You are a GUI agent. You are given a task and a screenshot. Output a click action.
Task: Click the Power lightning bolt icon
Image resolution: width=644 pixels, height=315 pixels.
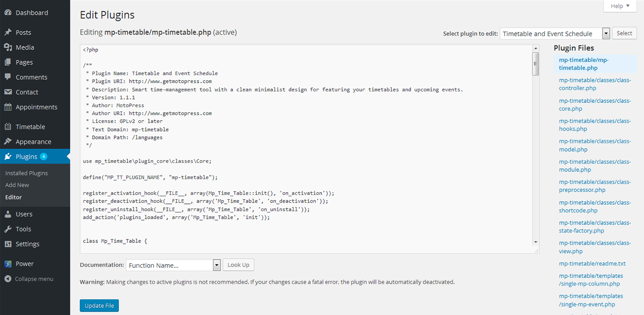tap(8, 264)
